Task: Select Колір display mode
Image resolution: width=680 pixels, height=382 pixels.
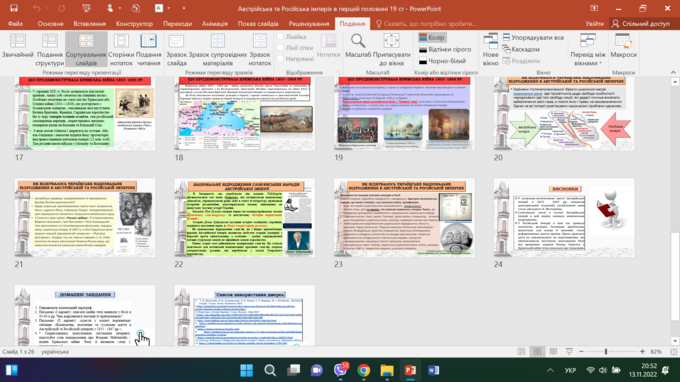Action: (432, 37)
